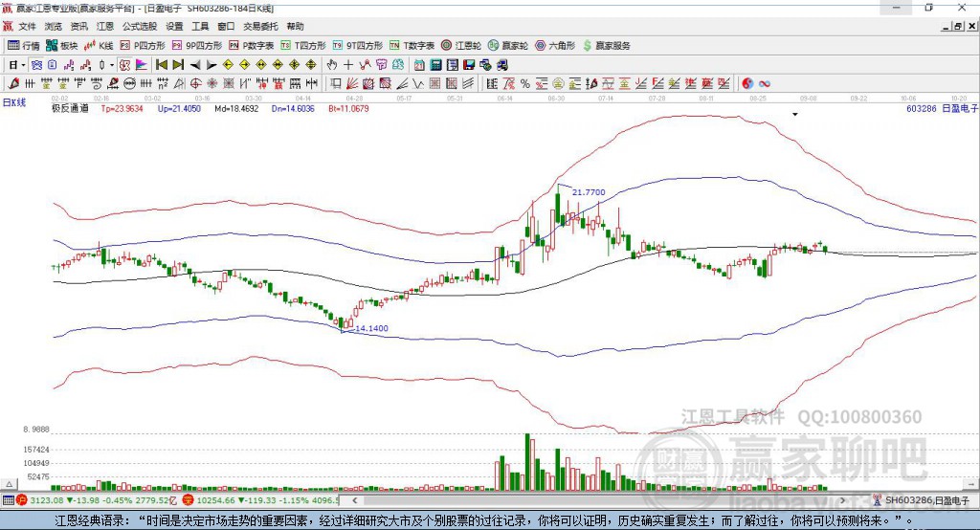Click the 日K线 period label
Viewport: 980px width, 530px height.
click(14, 102)
